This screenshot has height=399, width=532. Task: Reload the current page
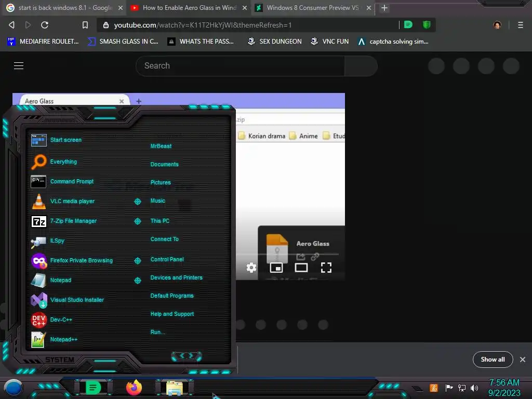coord(45,25)
